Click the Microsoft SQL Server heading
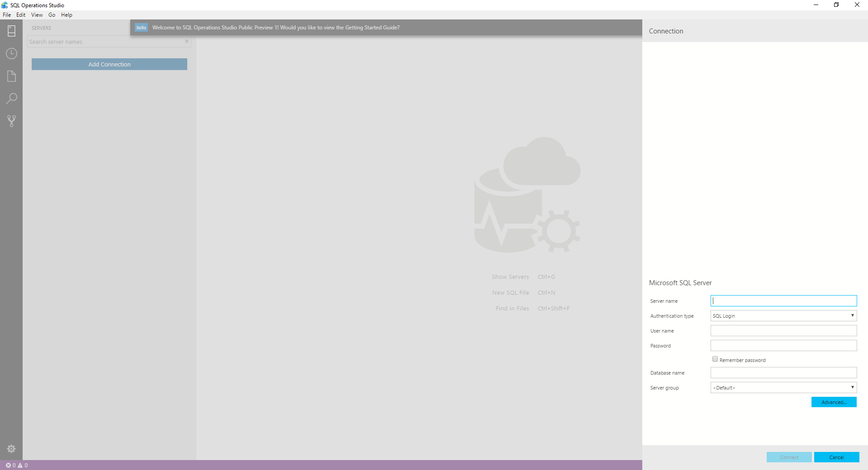This screenshot has height=470, width=868. click(680, 283)
